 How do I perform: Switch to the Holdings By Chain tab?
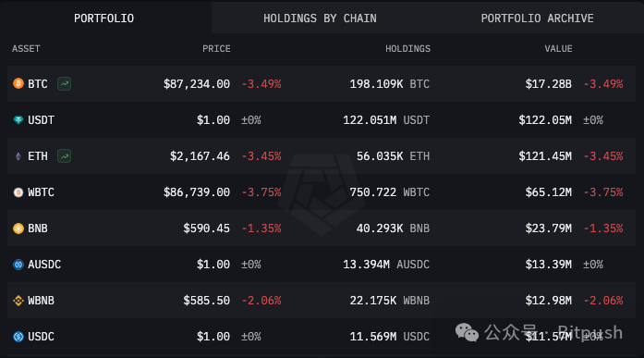(320, 19)
